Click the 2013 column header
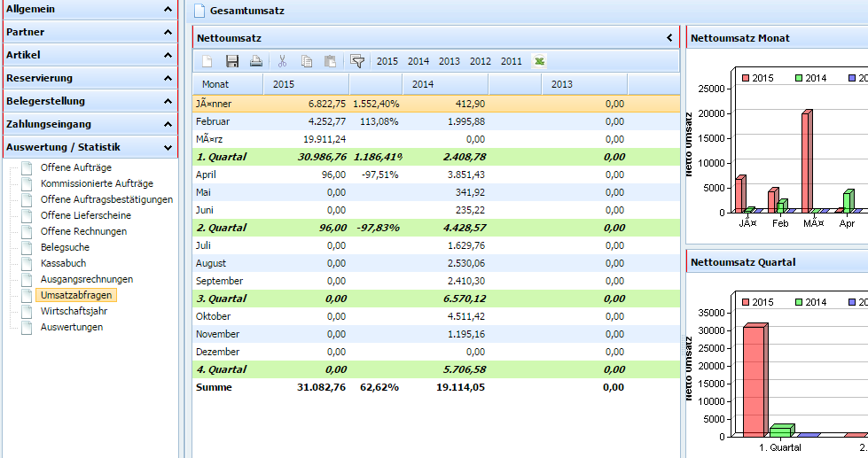This screenshot has width=868, height=458. pos(584,84)
